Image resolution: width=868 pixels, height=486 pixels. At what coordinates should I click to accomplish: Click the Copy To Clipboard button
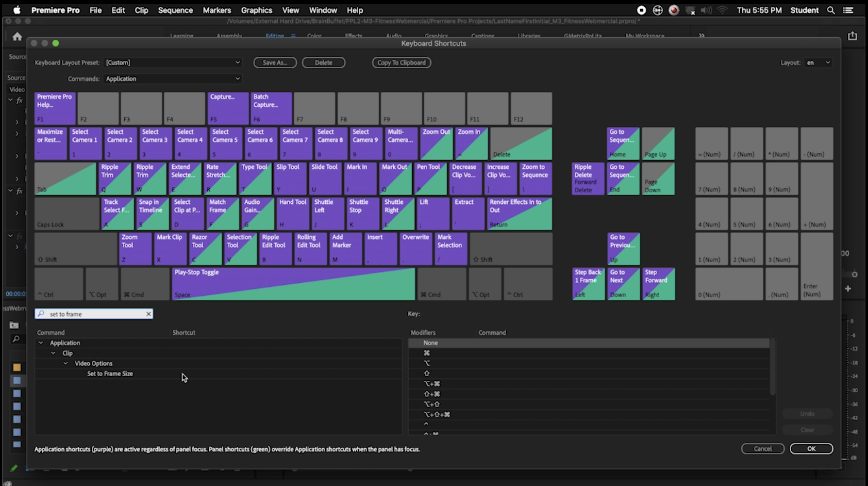(x=401, y=62)
